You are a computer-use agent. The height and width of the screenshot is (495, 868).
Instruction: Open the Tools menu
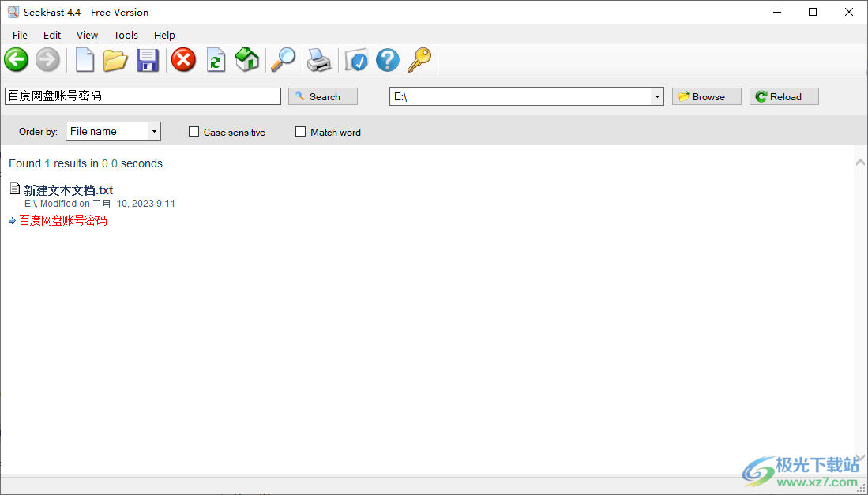(x=126, y=35)
